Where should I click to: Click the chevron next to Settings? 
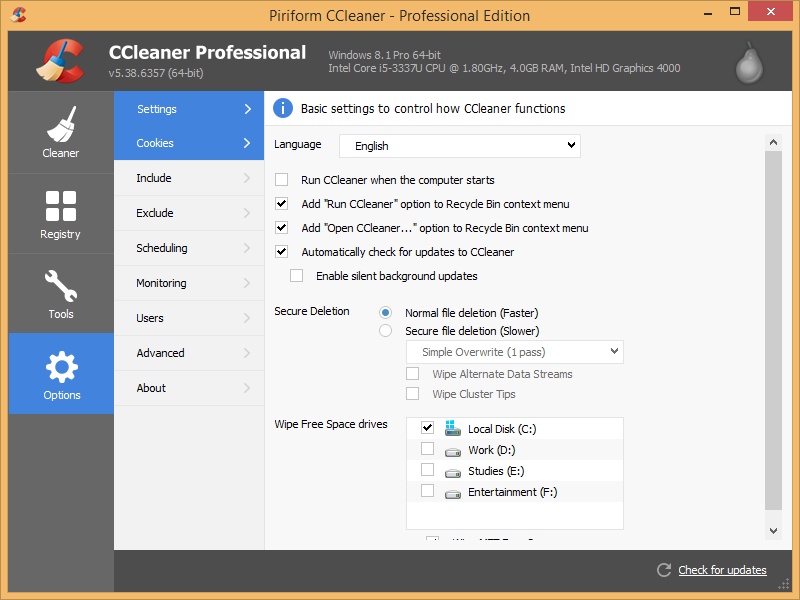(247, 109)
